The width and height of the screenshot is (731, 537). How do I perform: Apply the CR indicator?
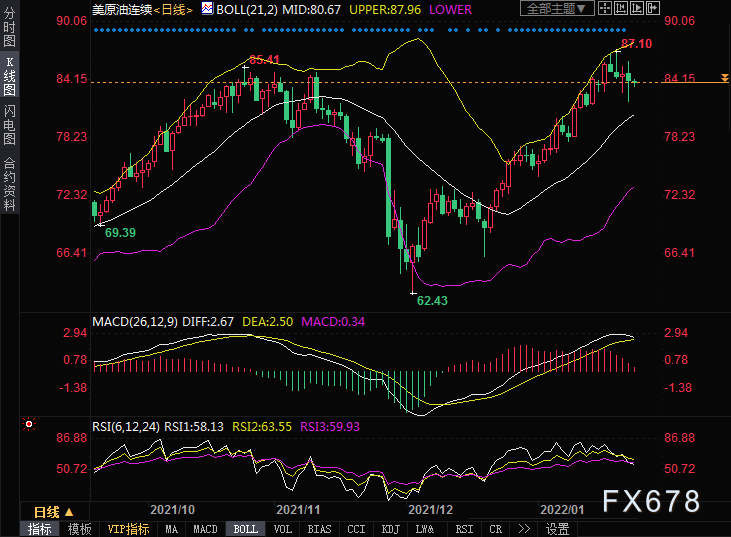pos(496,529)
